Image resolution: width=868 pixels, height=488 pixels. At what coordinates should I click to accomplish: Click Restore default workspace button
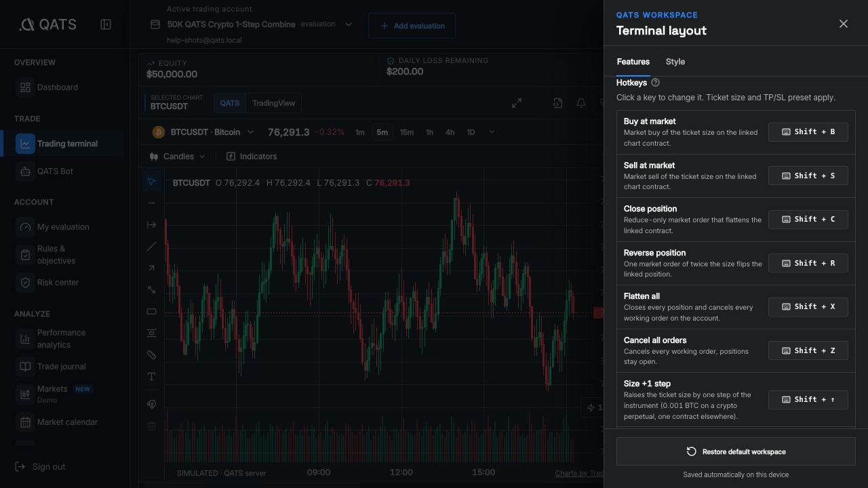[736, 451]
